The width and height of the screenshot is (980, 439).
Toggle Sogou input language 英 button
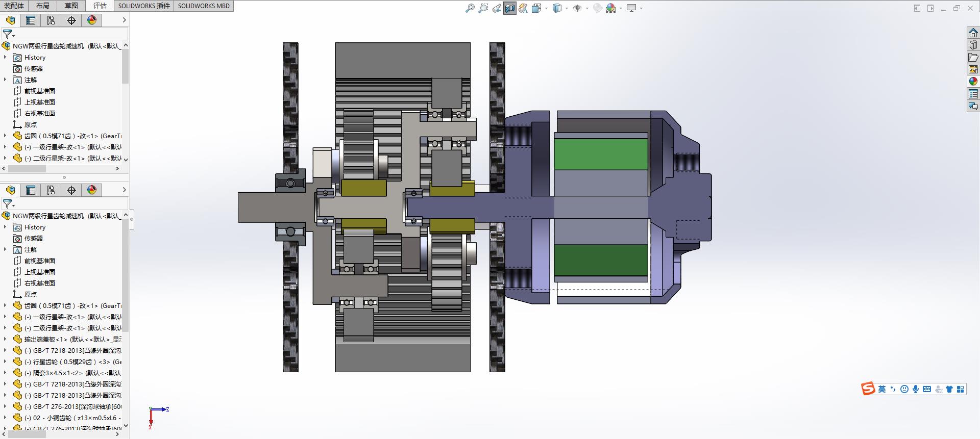tap(882, 389)
